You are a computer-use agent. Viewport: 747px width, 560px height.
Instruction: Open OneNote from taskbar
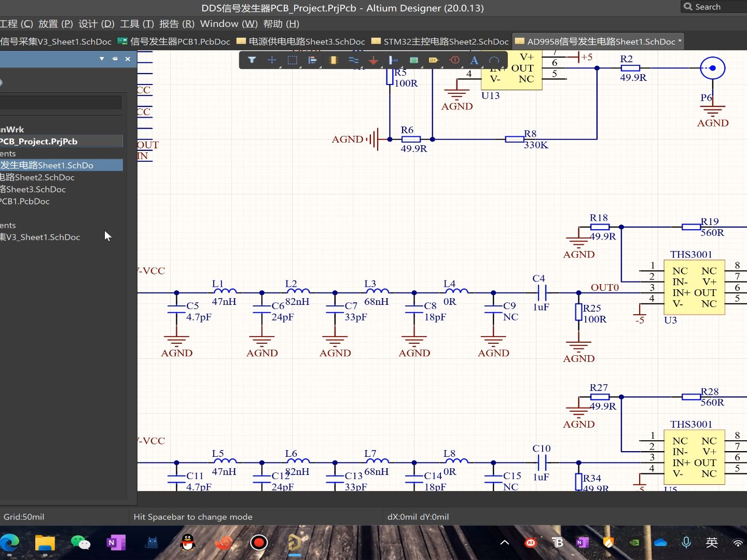coord(116,543)
